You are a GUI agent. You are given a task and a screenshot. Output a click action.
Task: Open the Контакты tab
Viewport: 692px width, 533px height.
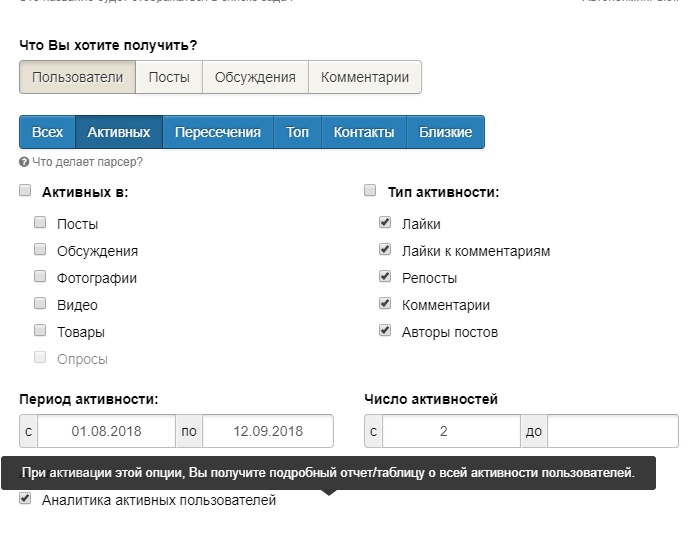[x=364, y=132]
